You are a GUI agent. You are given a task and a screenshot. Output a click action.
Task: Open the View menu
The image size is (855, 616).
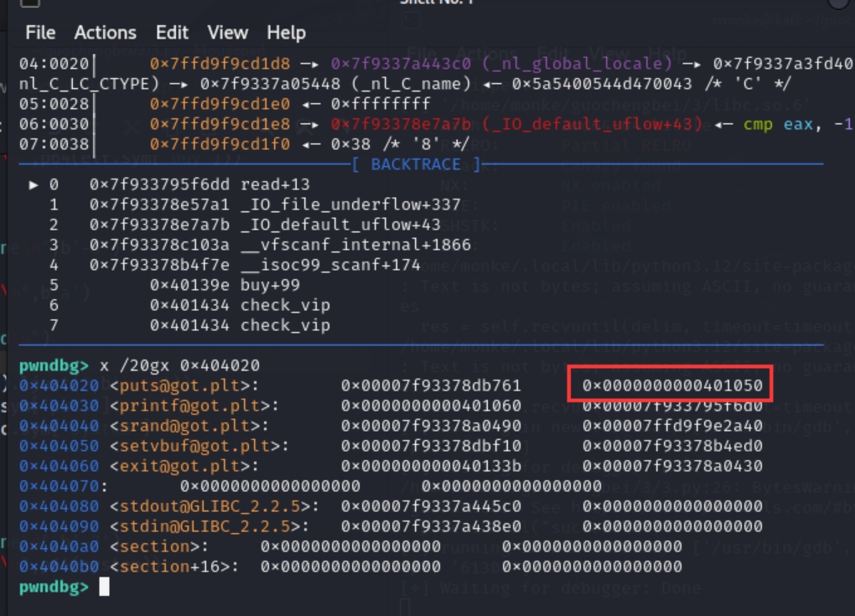[227, 33]
